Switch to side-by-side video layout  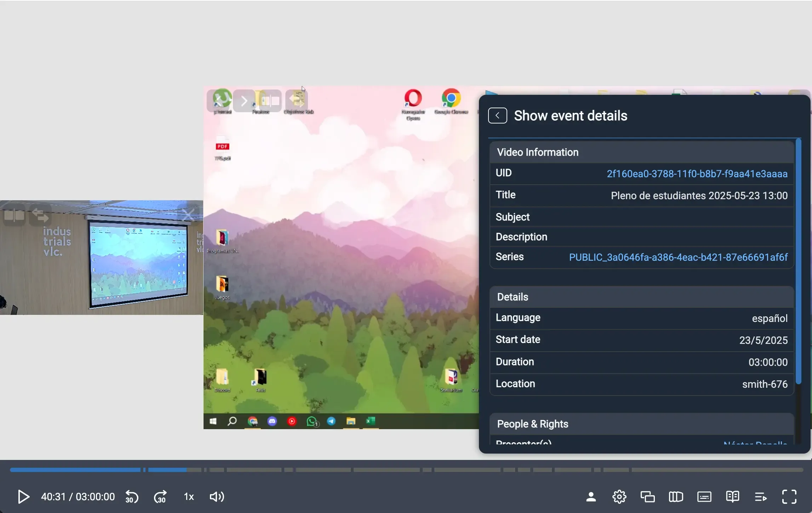coord(675,497)
